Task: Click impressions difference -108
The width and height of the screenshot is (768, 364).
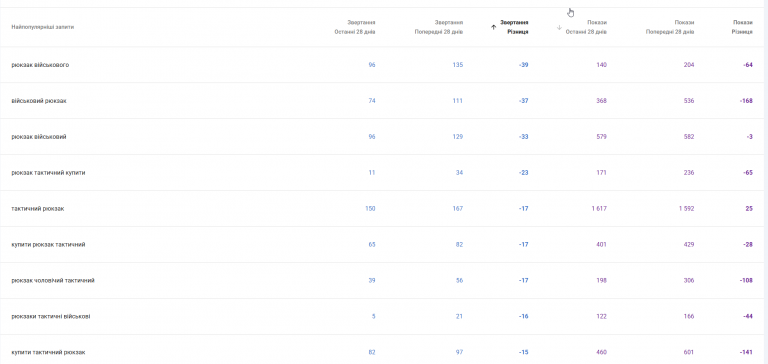Action: coord(746,281)
